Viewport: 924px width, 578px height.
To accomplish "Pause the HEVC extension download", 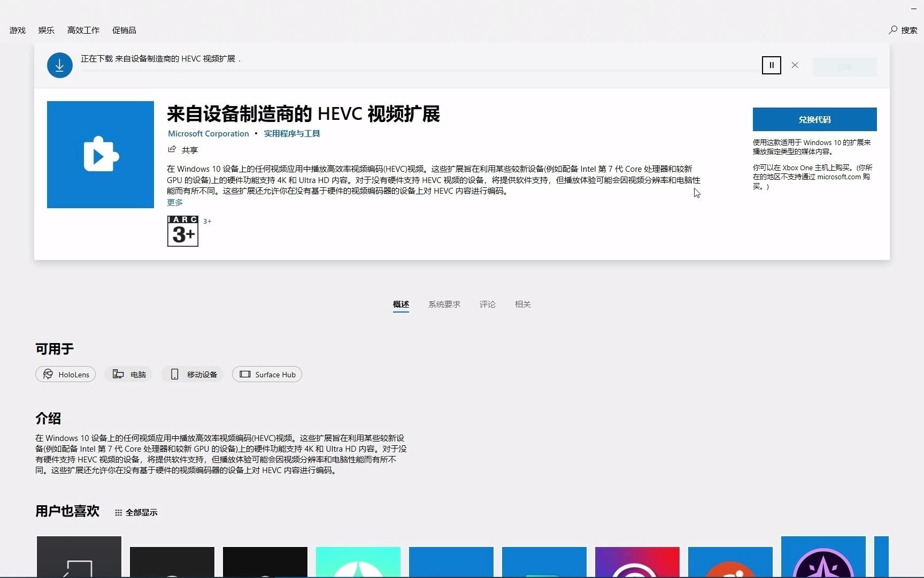I will click(771, 65).
